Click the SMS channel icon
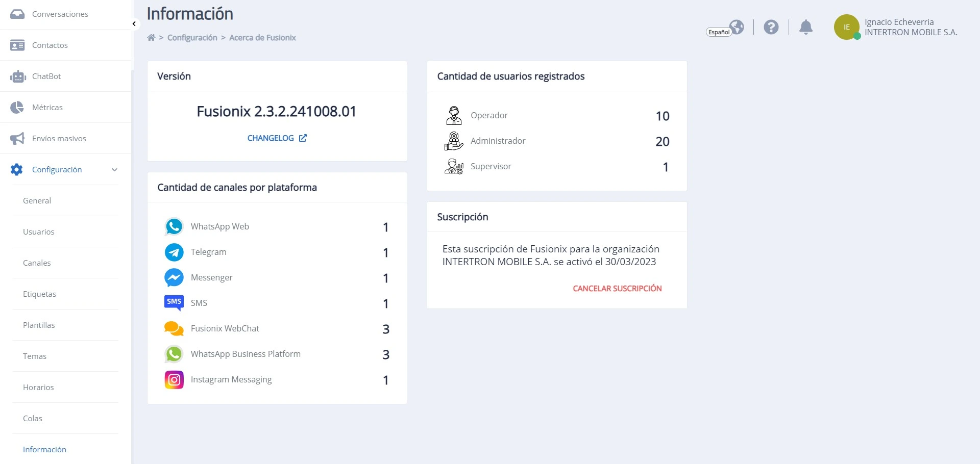The width and height of the screenshot is (980, 464). [x=174, y=303]
